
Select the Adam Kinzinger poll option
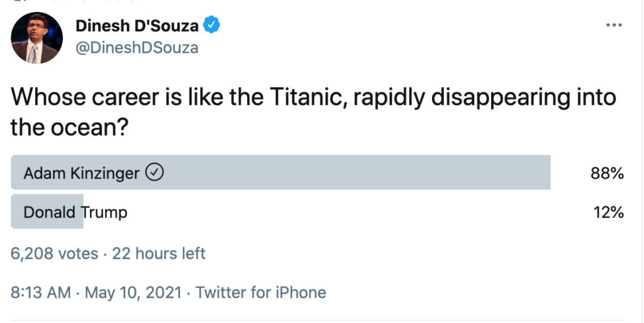[x=81, y=173]
